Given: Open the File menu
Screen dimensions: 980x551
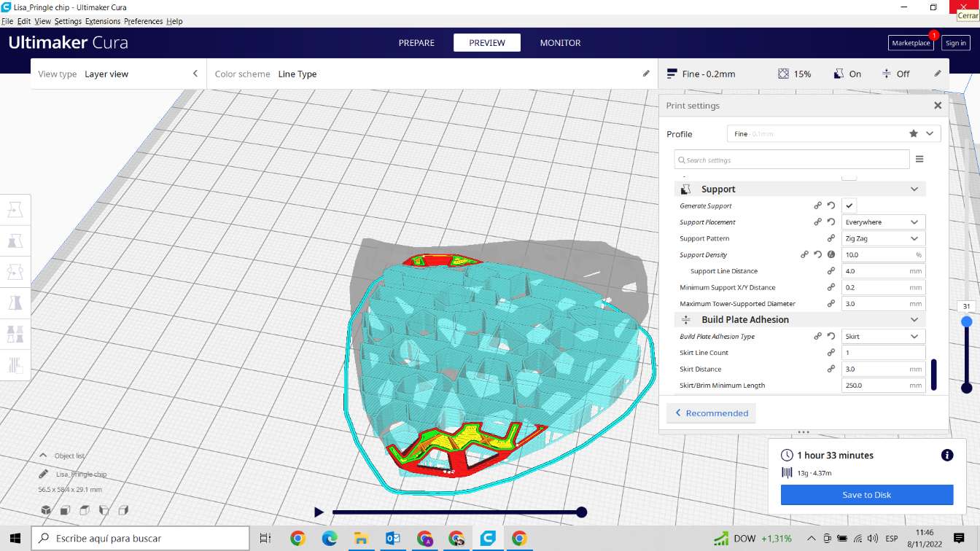Looking at the screenshot, I should coord(7,21).
